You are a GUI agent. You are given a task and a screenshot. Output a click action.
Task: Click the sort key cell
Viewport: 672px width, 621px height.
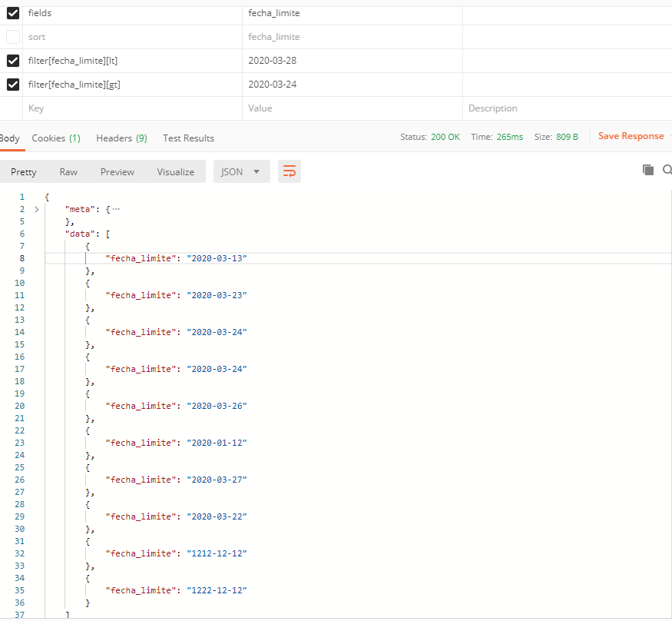pyautogui.click(x=132, y=37)
